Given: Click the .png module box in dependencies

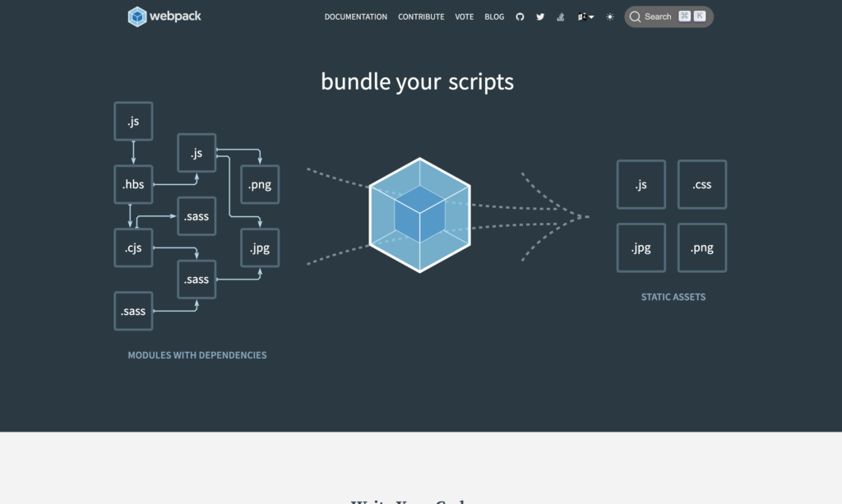Looking at the screenshot, I should [x=260, y=184].
